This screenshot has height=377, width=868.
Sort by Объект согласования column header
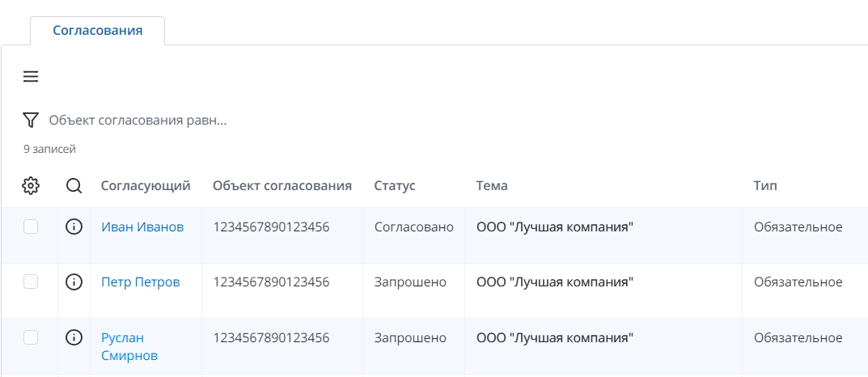282,186
